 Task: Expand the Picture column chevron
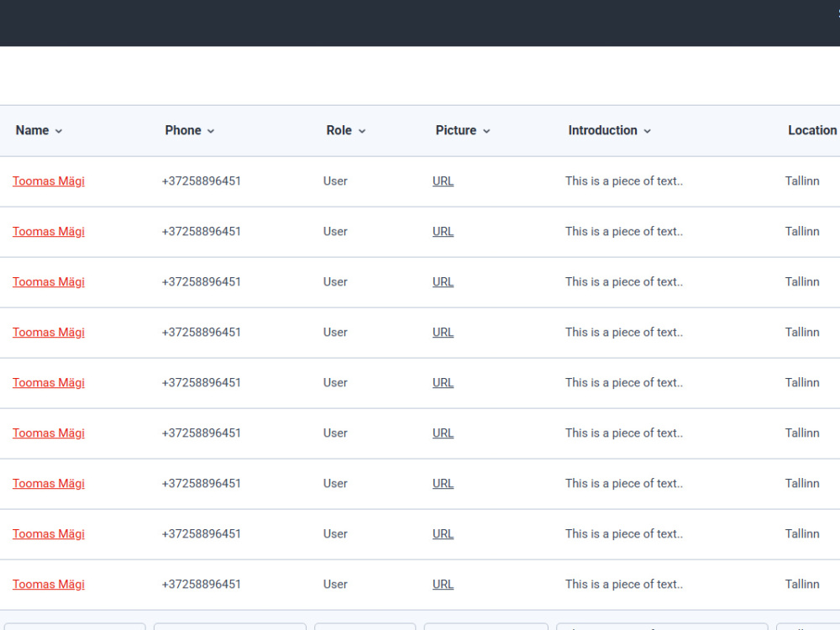[486, 131]
